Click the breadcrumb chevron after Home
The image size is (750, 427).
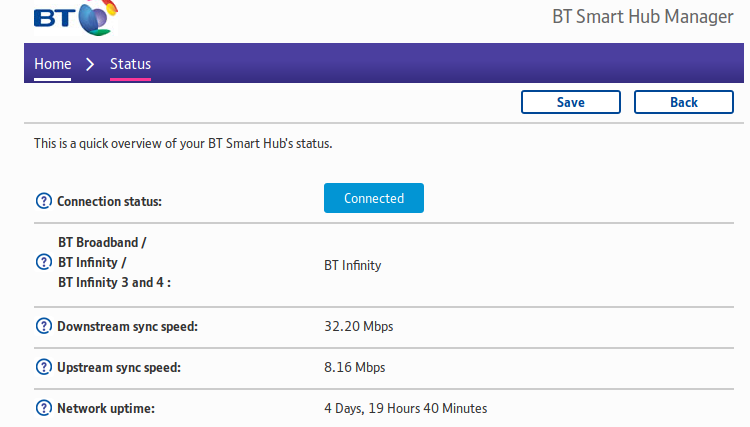coord(90,64)
